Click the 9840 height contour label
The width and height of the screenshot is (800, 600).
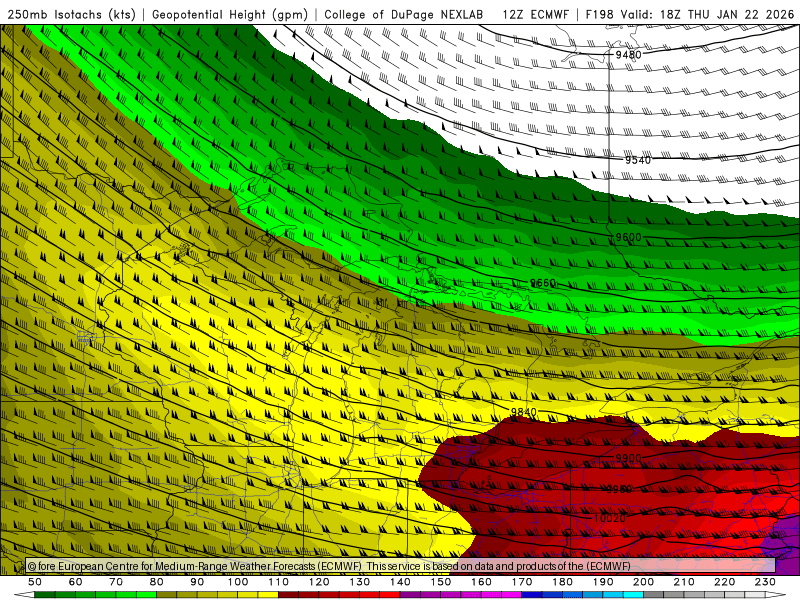[x=523, y=412]
